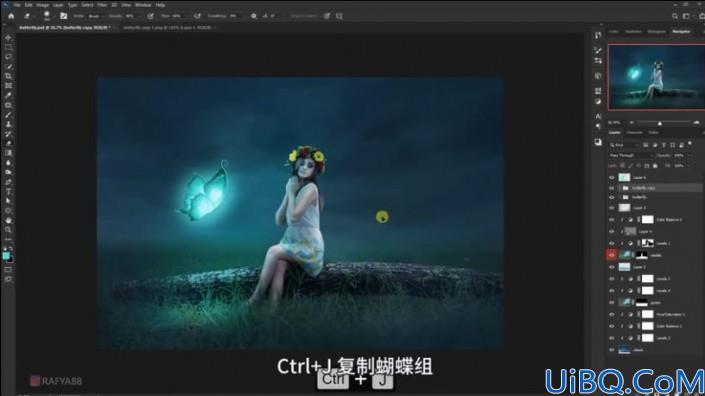This screenshot has width=705, height=396.
Task: Open the Filter menu
Action: click(102, 5)
